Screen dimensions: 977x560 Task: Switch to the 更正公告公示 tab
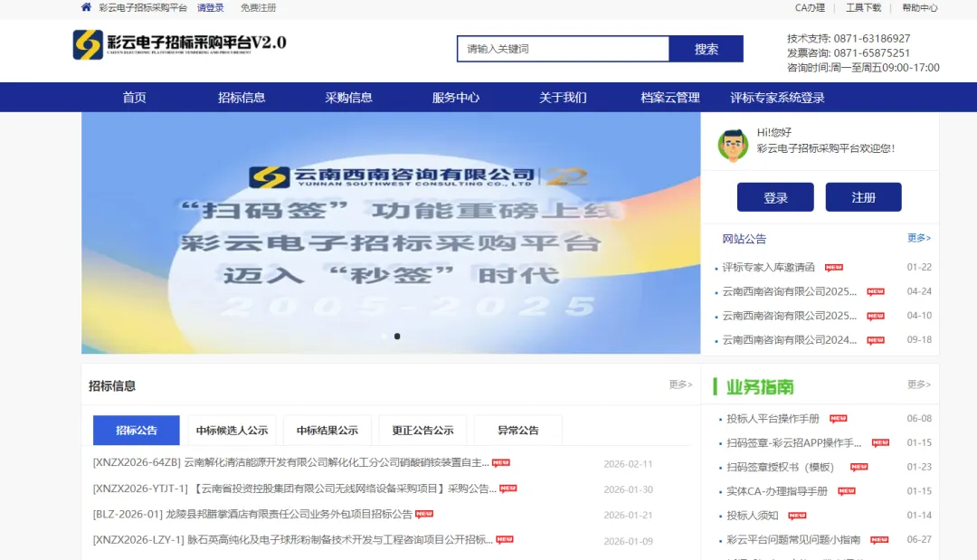422,431
